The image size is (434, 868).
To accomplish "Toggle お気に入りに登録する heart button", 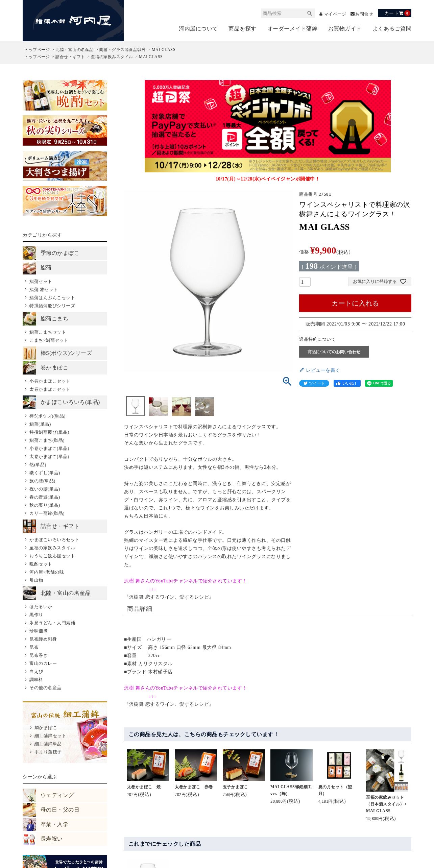I will click(380, 282).
